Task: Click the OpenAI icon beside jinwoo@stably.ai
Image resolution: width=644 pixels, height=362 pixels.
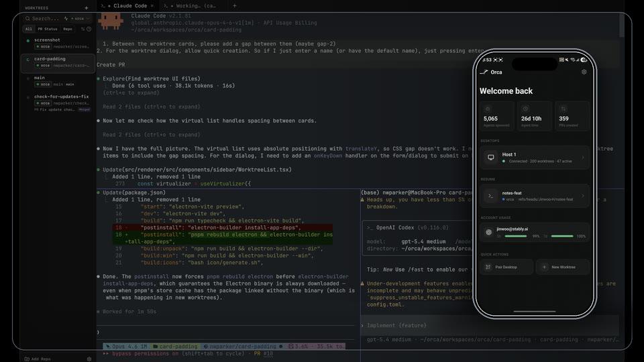Action: click(489, 233)
